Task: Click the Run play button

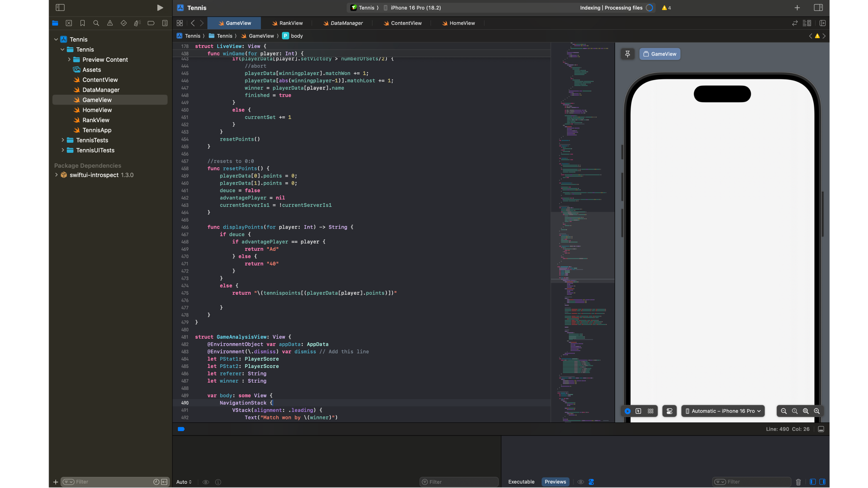Action: point(160,8)
